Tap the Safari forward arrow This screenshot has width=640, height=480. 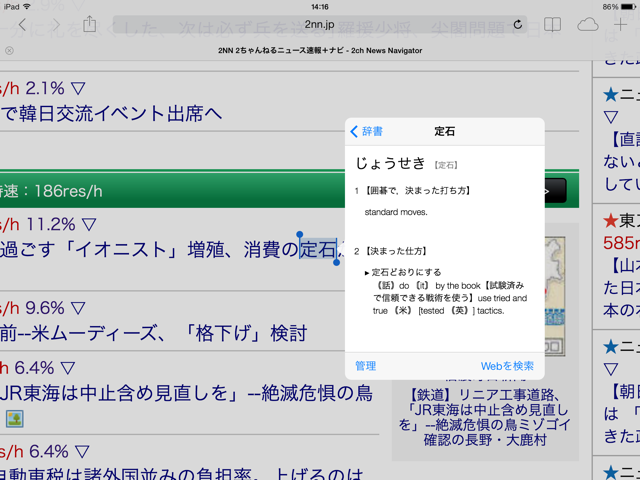pos(56,24)
